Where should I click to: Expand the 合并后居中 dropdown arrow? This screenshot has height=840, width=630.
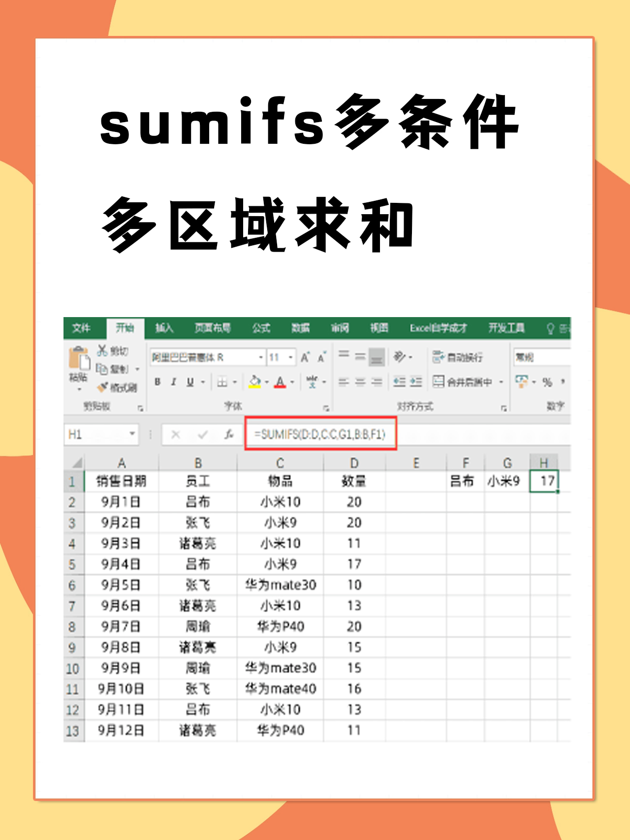(x=501, y=382)
